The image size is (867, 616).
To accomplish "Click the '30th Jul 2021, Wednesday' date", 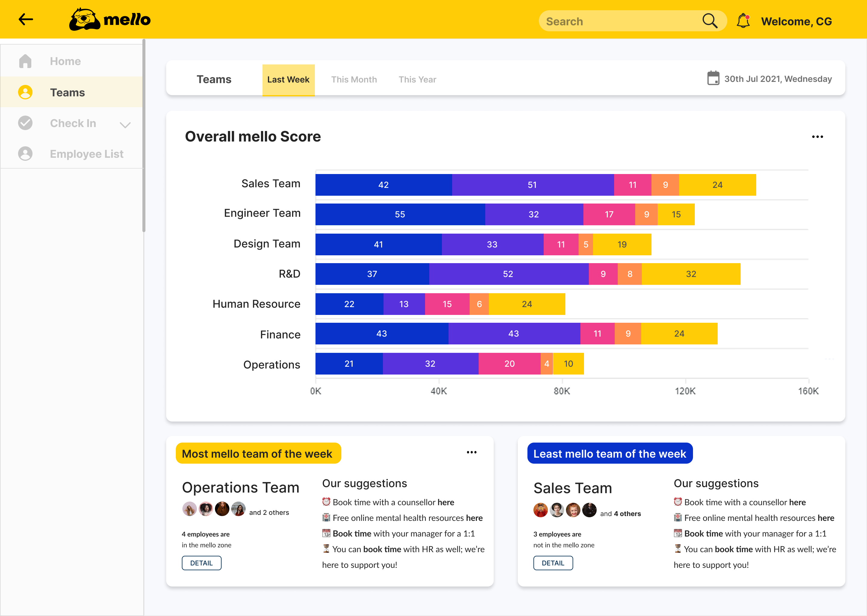I will click(778, 79).
